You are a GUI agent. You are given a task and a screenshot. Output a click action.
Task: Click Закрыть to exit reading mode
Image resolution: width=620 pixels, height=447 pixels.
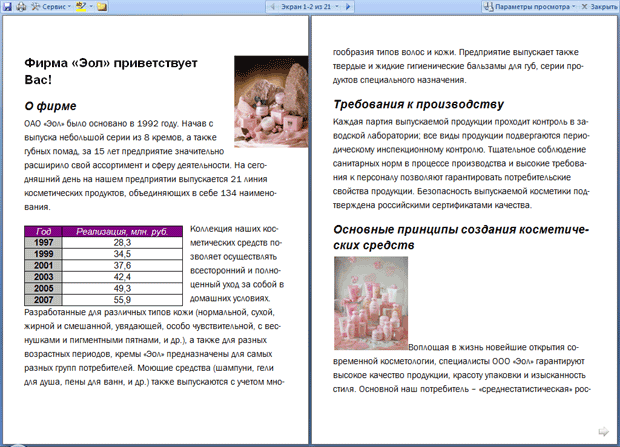pos(599,6)
